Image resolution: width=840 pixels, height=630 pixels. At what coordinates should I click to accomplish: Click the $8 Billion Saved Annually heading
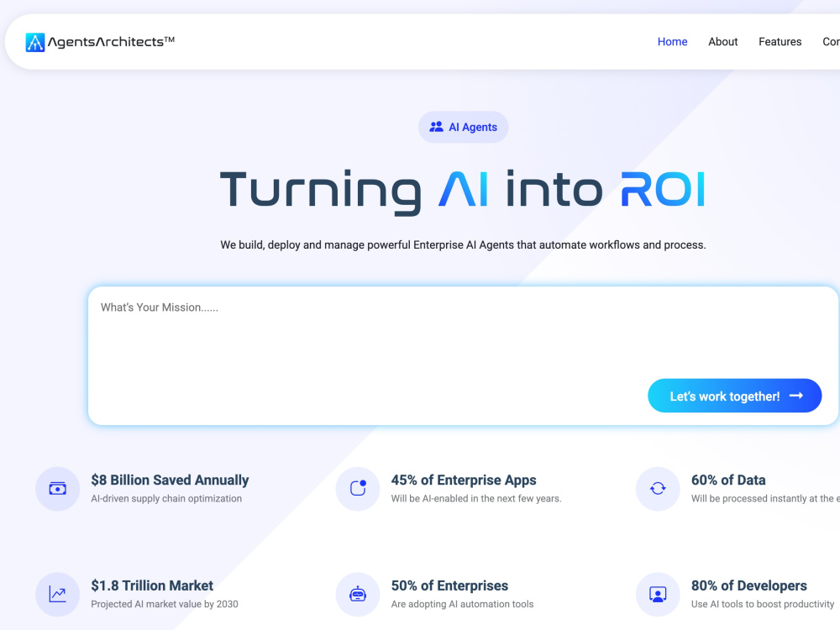coord(170,480)
